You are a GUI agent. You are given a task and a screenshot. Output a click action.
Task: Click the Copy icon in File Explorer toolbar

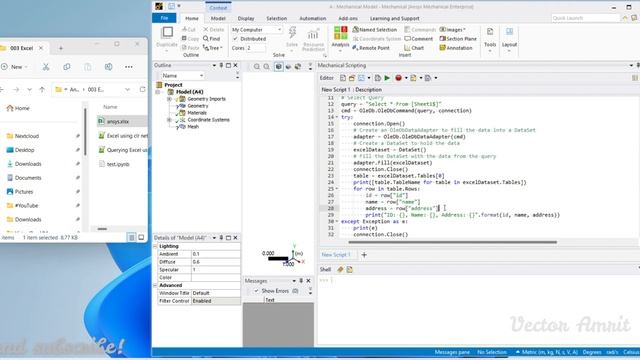click(67, 67)
